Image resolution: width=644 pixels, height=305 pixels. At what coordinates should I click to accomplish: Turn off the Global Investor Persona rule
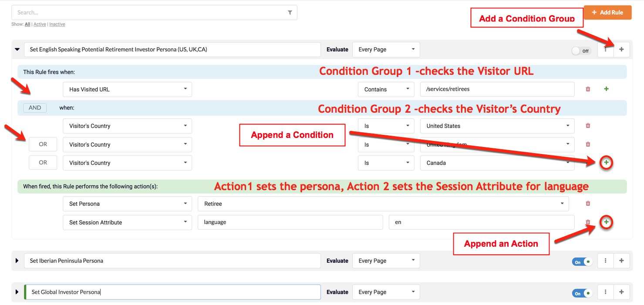[x=582, y=293]
